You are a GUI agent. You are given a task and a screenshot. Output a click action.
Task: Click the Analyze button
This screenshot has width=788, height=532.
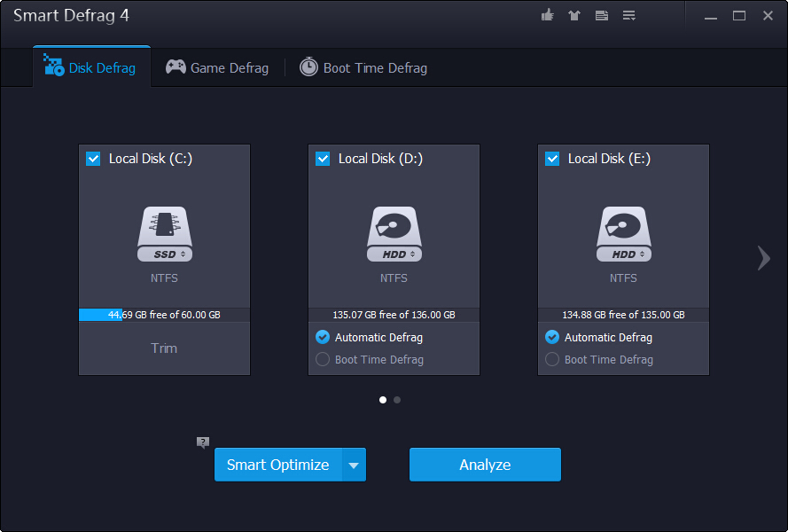pos(485,465)
